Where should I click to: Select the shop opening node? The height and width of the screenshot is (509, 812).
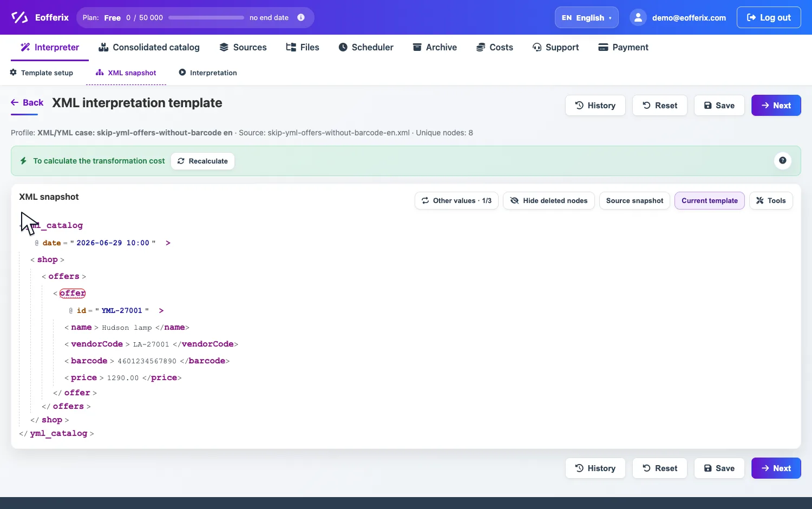(x=48, y=259)
